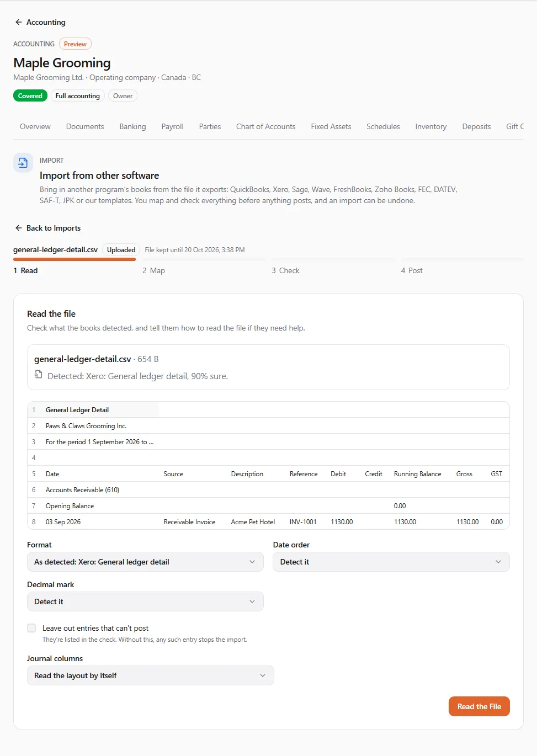Image resolution: width=537 pixels, height=756 pixels.
Task: Click the Accounting back link
Action: tap(40, 22)
